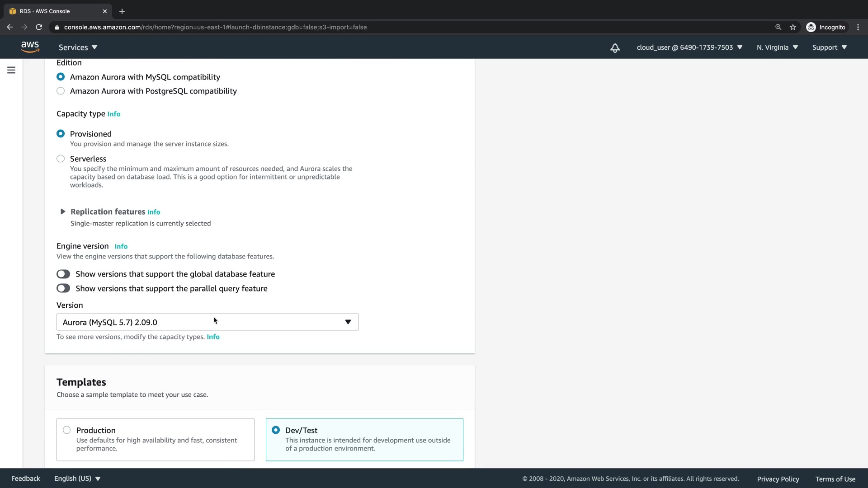Open the Aurora version dropdown
The image size is (868, 488).
coord(208,322)
